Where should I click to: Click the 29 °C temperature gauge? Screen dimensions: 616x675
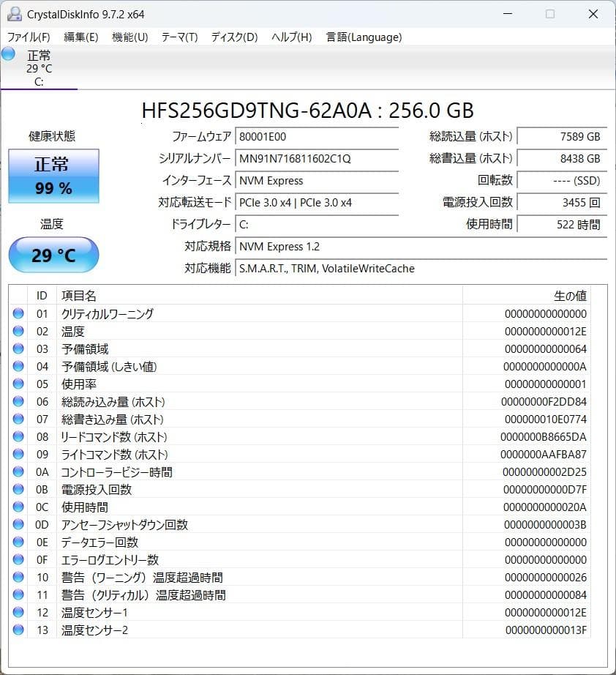(x=53, y=255)
